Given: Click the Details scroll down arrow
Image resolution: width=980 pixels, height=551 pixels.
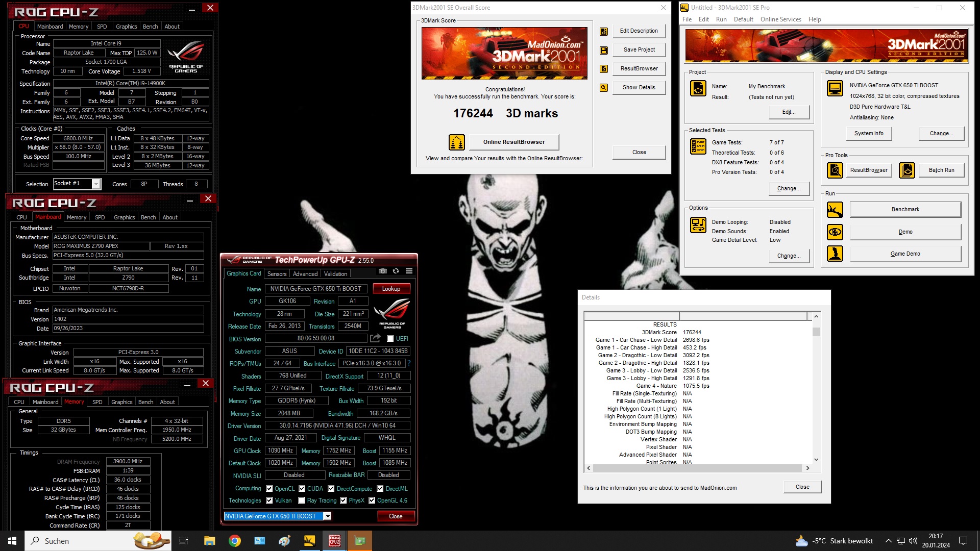Looking at the screenshot, I should coord(816,460).
